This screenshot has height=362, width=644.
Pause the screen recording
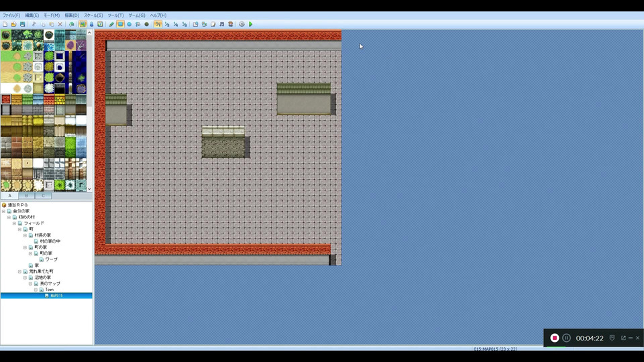pos(566,338)
